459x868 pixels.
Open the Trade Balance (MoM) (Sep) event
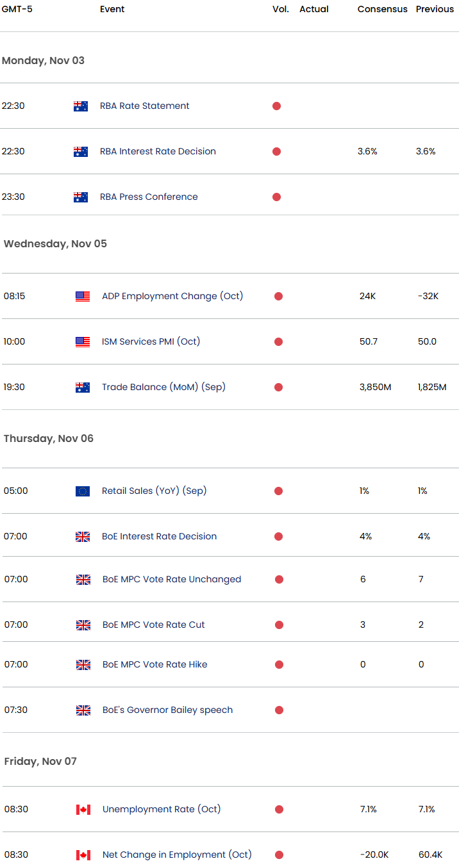(x=163, y=388)
